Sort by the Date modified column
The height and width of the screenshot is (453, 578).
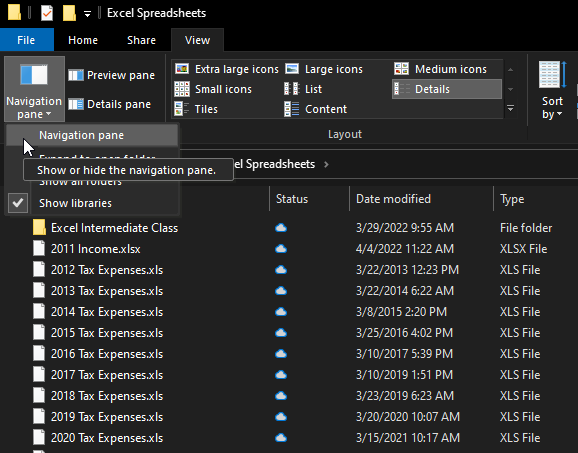pyautogui.click(x=421, y=199)
